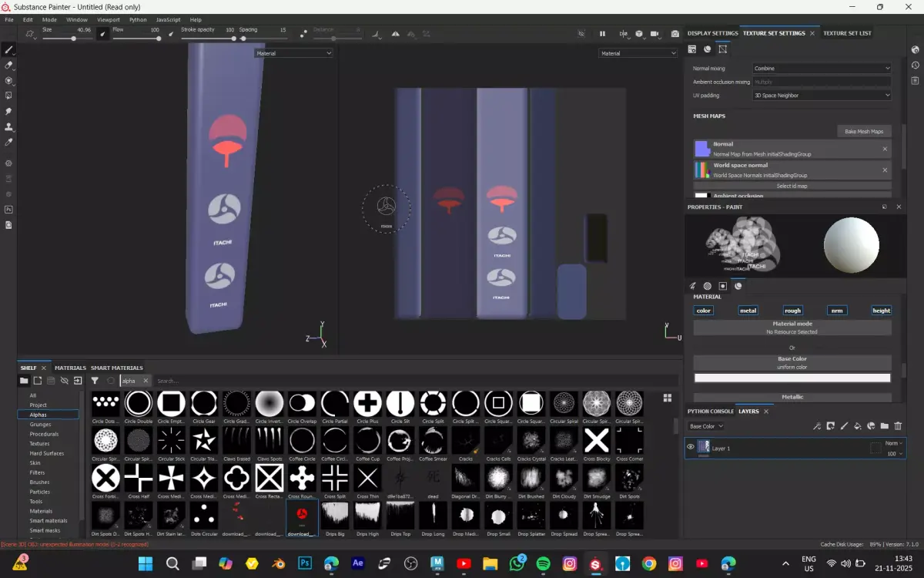The height and width of the screenshot is (578, 924).
Task: Add a new paint layer with brush icon
Action: point(844,426)
